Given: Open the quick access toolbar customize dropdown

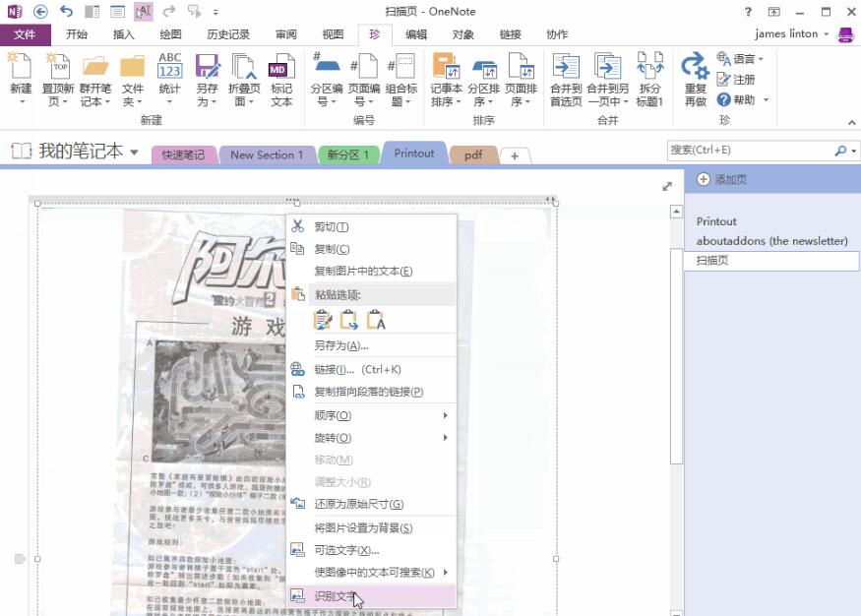Looking at the screenshot, I should pyautogui.click(x=215, y=12).
